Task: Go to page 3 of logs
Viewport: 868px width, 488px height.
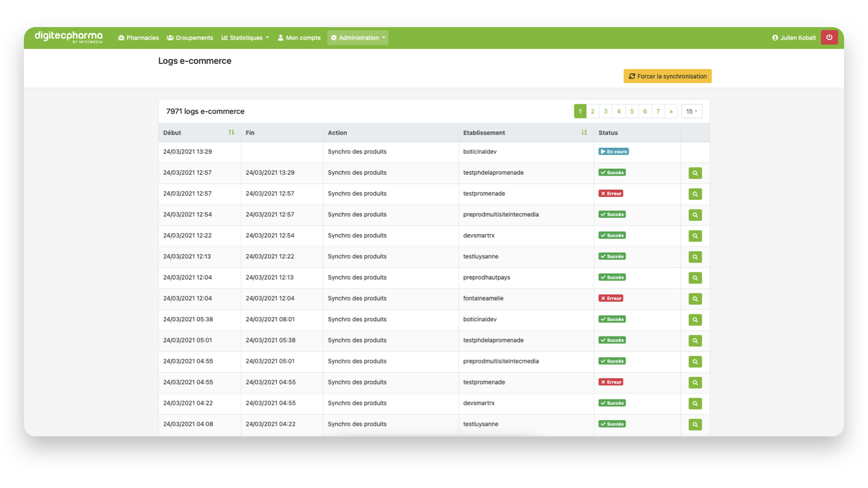Action: [x=605, y=111]
